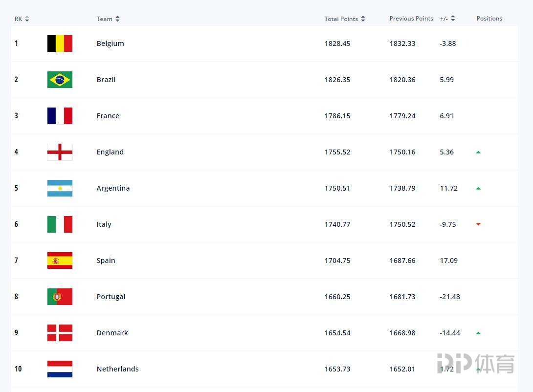Sort by +/- column arrows
The width and height of the screenshot is (533, 392).
(453, 19)
